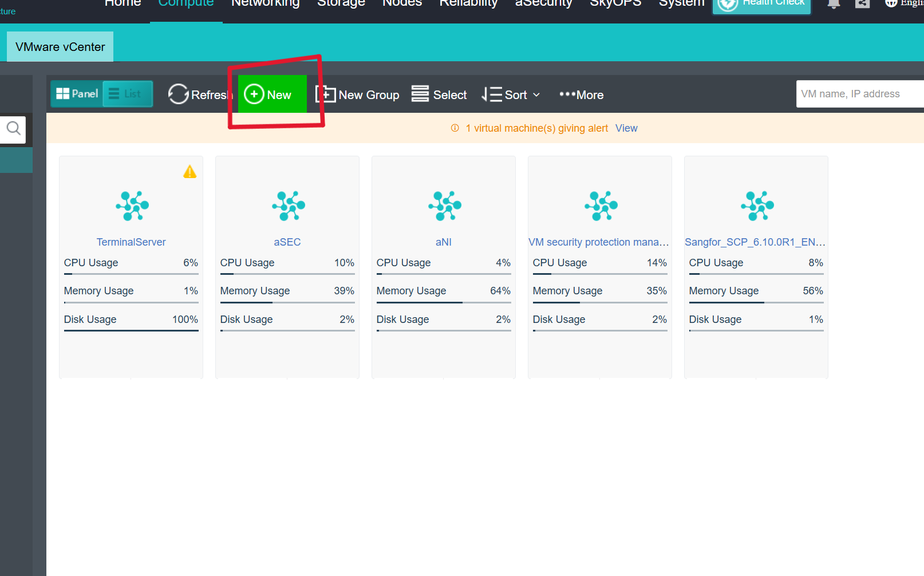Open the globe language icon
924x576 pixels.
point(891,4)
